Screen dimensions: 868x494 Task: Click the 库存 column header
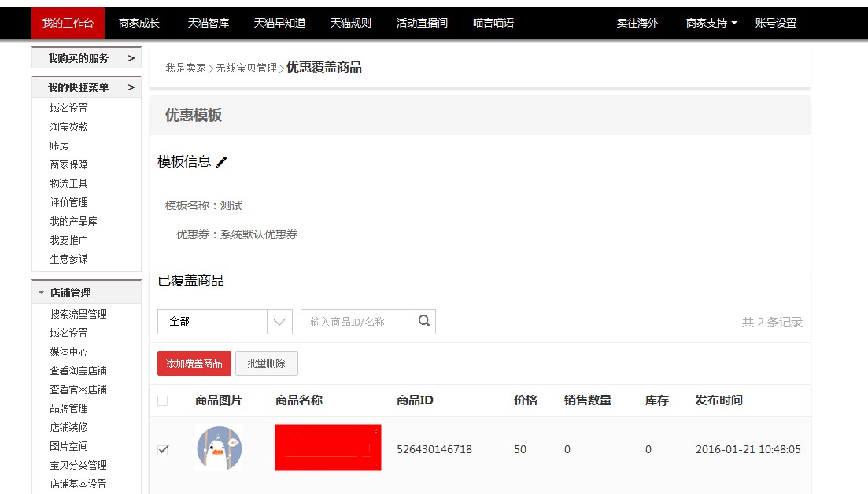point(656,400)
